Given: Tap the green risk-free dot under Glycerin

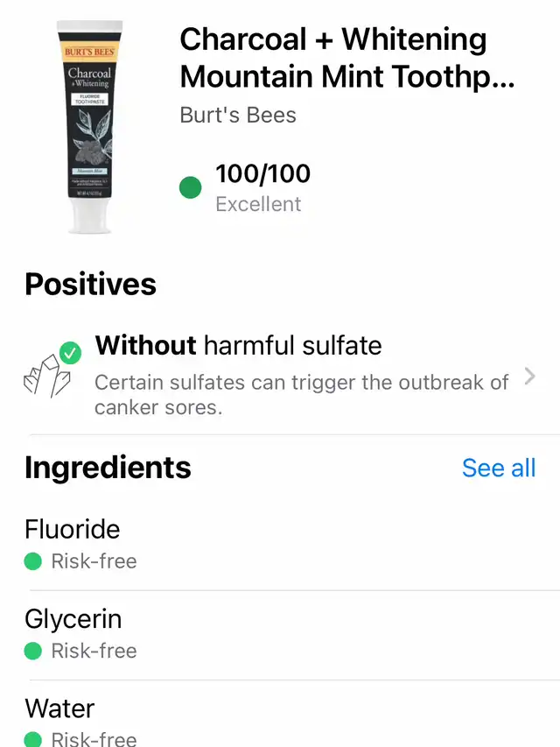Looking at the screenshot, I should pos(33,651).
